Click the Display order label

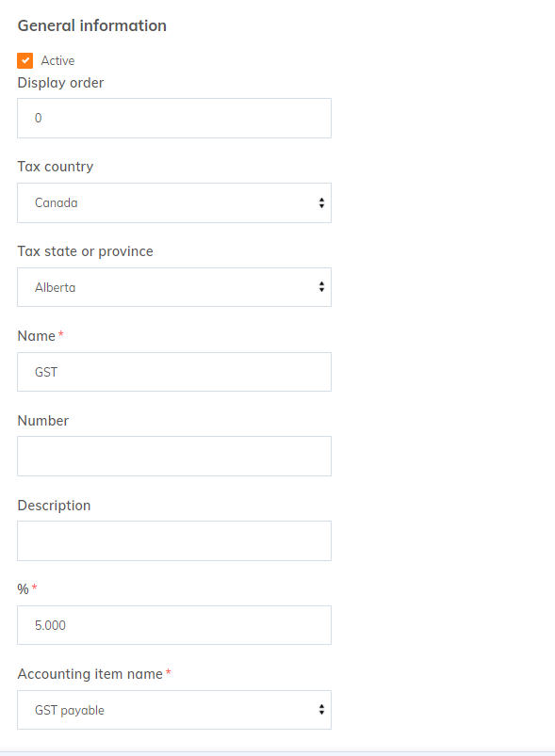(x=61, y=83)
